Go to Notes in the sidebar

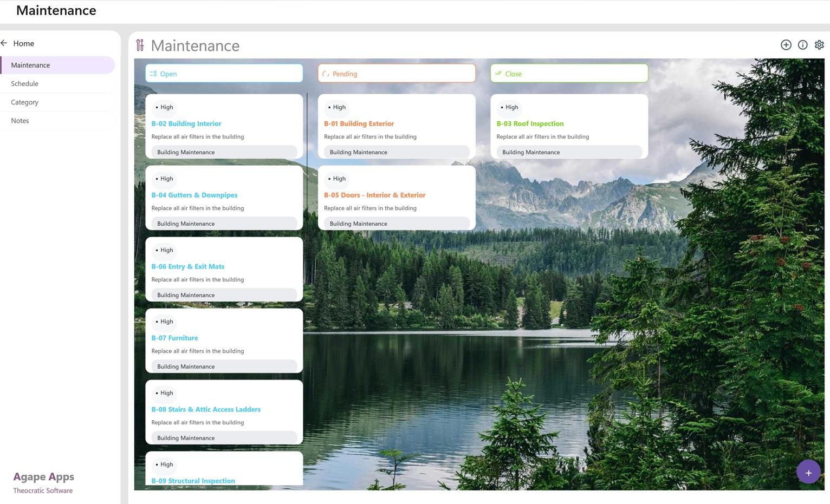pyautogui.click(x=20, y=121)
